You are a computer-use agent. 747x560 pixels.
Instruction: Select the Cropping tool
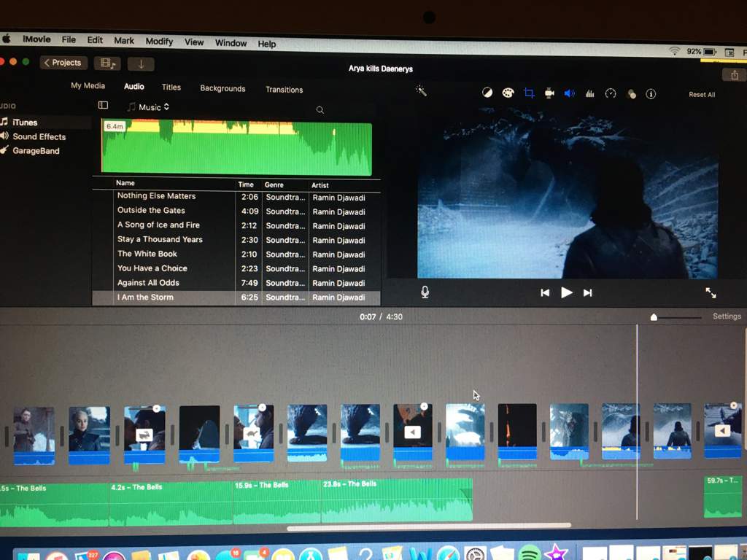click(x=529, y=93)
